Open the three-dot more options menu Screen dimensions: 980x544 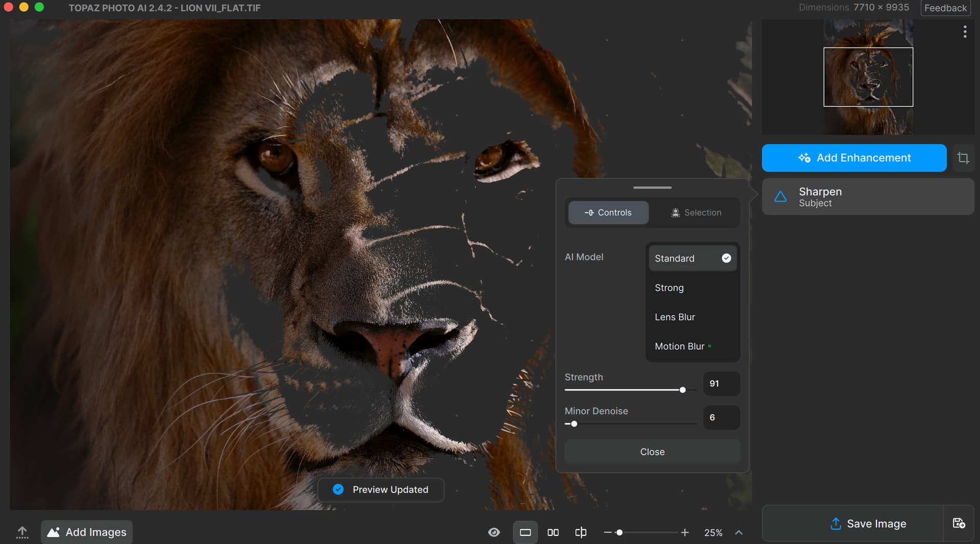click(x=965, y=32)
